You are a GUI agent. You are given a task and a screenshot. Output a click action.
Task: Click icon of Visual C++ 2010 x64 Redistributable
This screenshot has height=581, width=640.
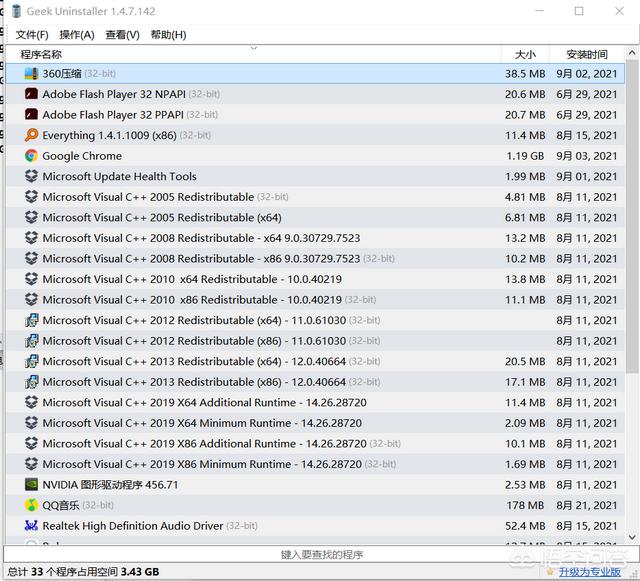(31, 279)
